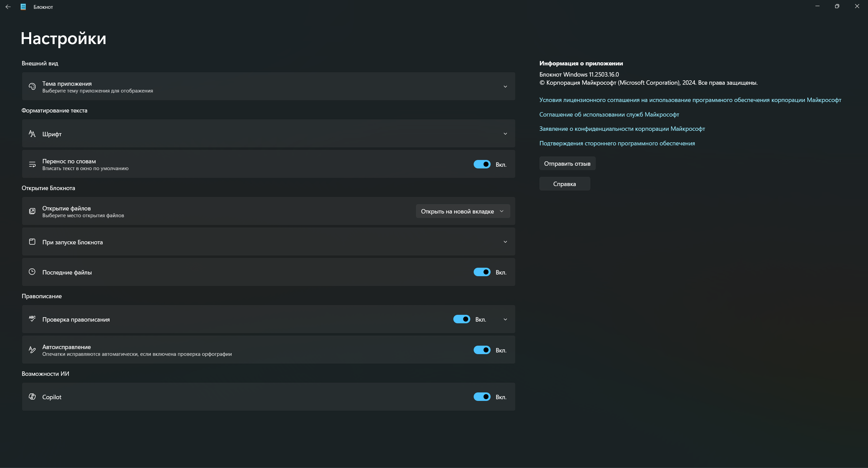Click the Отправить отзыв button

(567, 164)
